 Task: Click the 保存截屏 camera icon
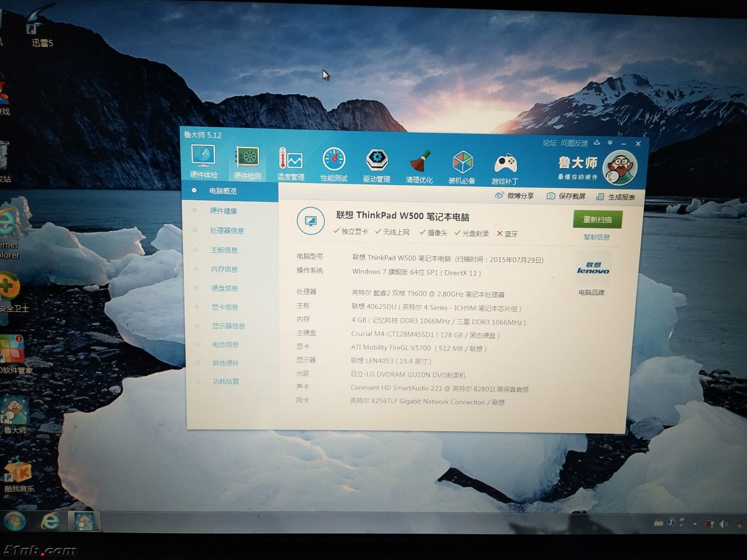coord(551,196)
